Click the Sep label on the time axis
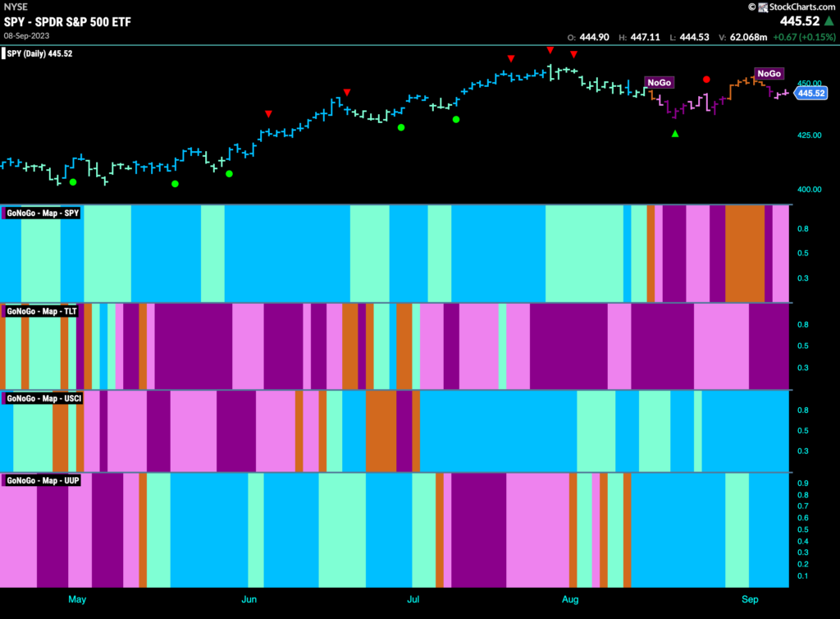 pos(750,599)
